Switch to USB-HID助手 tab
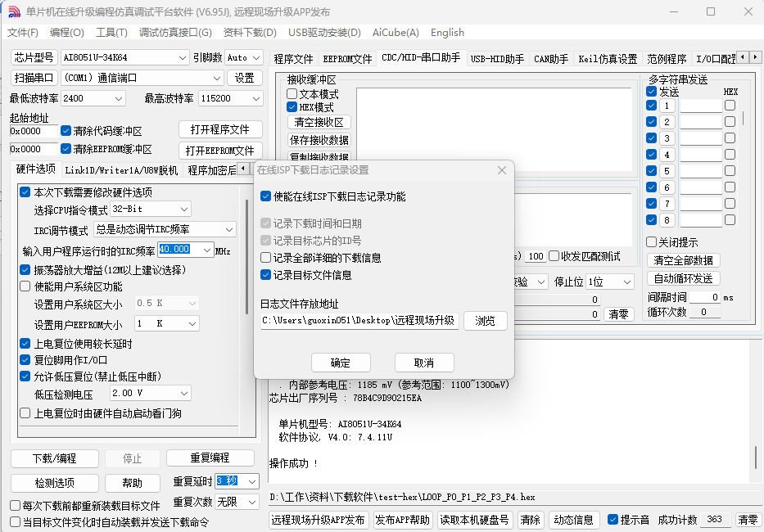The height and width of the screenshot is (532, 764). (x=497, y=59)
